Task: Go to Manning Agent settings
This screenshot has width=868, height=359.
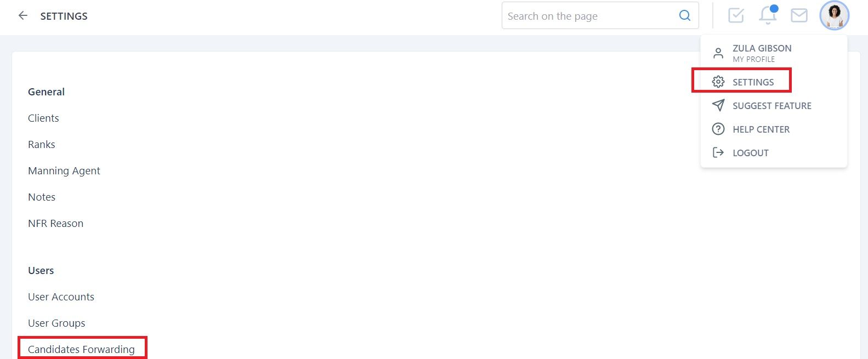Action: tap(64, 170)
